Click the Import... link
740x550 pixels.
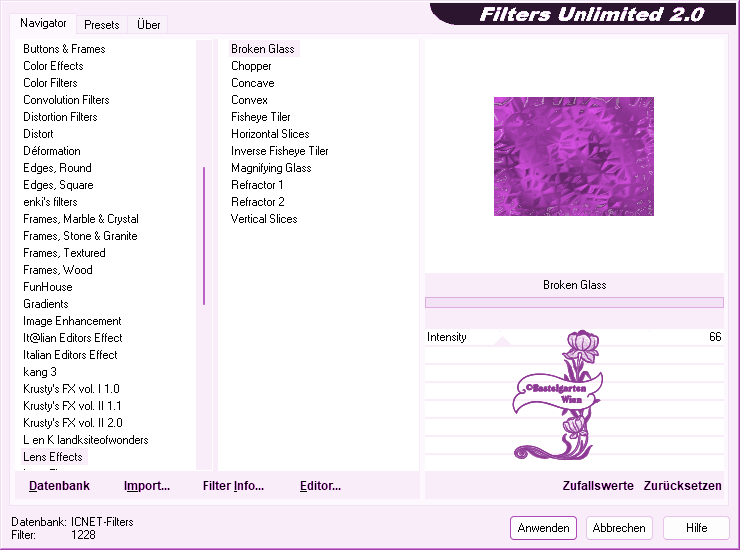147,486
